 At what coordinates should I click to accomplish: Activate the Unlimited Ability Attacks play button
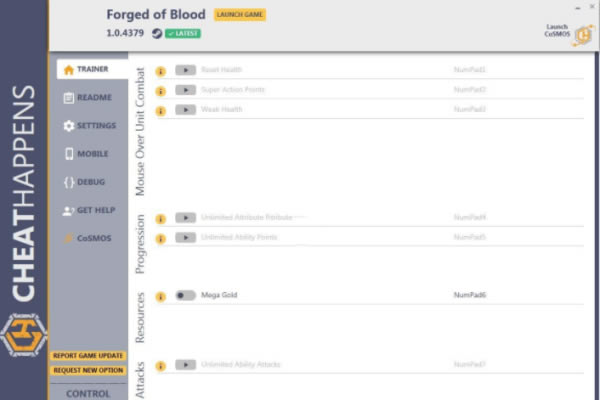pos(185,365)
